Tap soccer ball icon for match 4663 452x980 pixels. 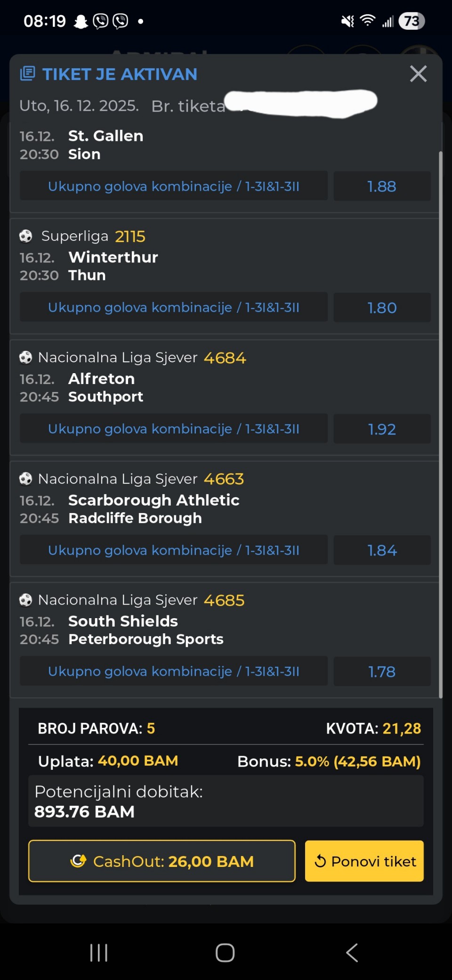tap(26, 479)
